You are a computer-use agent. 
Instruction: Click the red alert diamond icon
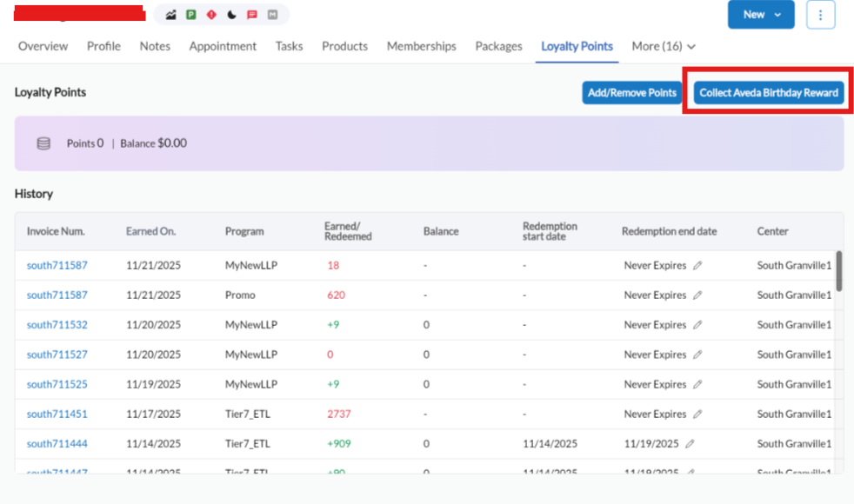pyautogui.click(x=211, y=15)
